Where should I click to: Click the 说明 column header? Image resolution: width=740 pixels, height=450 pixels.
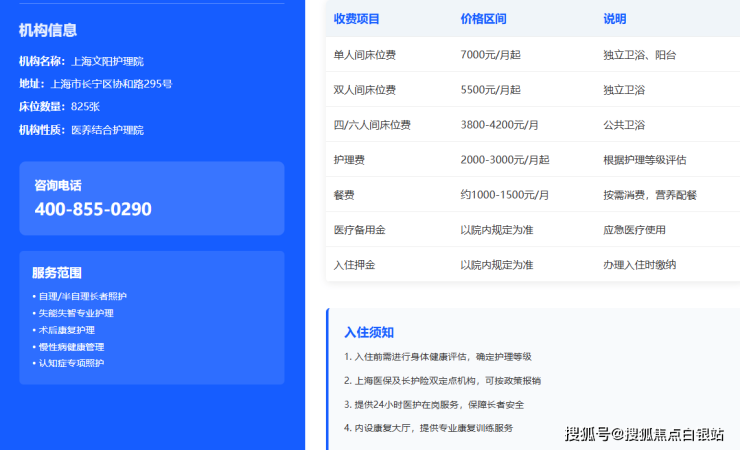[x=614, y=19]
